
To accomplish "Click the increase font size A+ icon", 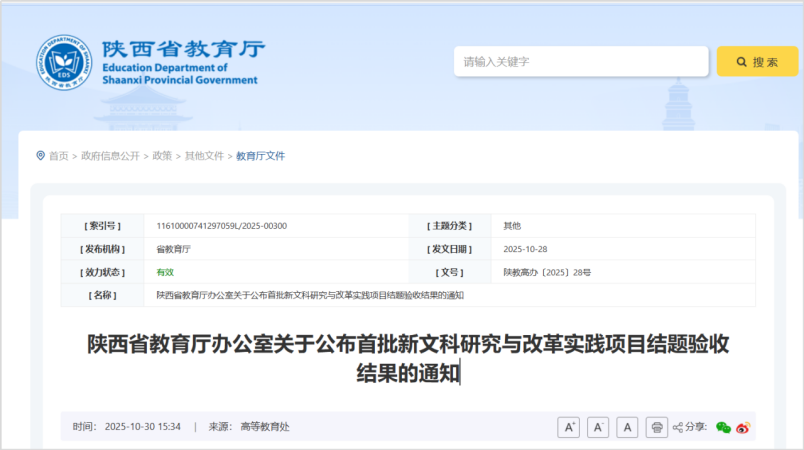I will click(569, 427).
